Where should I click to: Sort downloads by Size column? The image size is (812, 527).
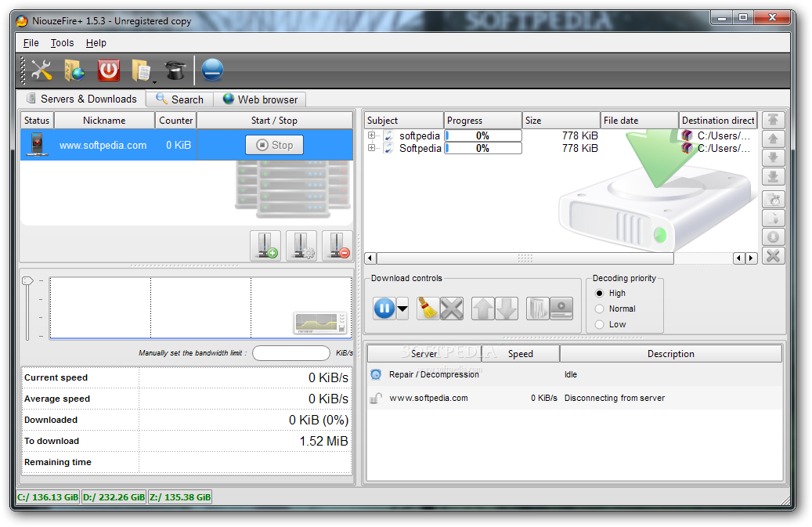[561, 120]
